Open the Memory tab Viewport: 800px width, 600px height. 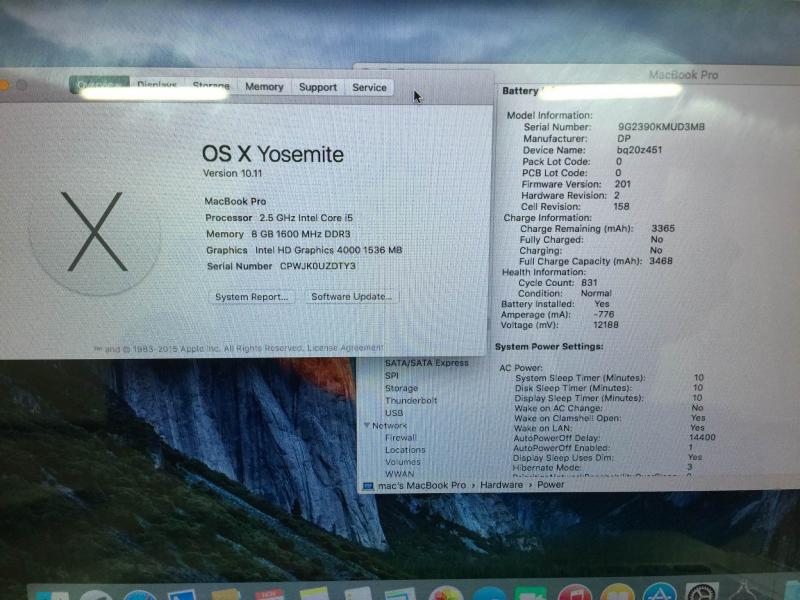pos(264,87)
